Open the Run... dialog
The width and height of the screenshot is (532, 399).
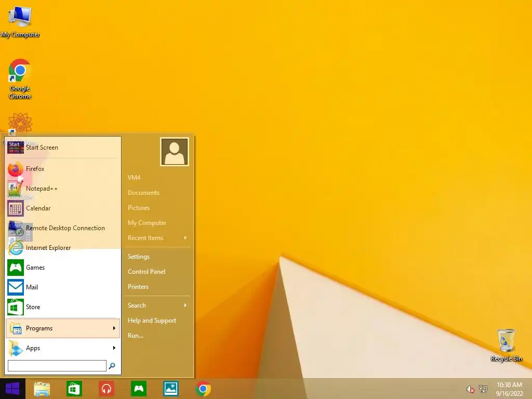pos(136,336)
